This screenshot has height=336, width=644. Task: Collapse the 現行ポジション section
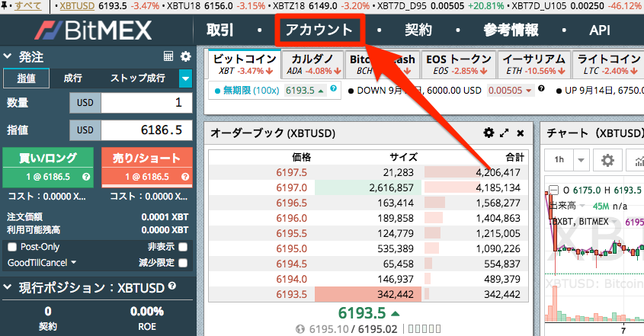click(x=7, y=287)
